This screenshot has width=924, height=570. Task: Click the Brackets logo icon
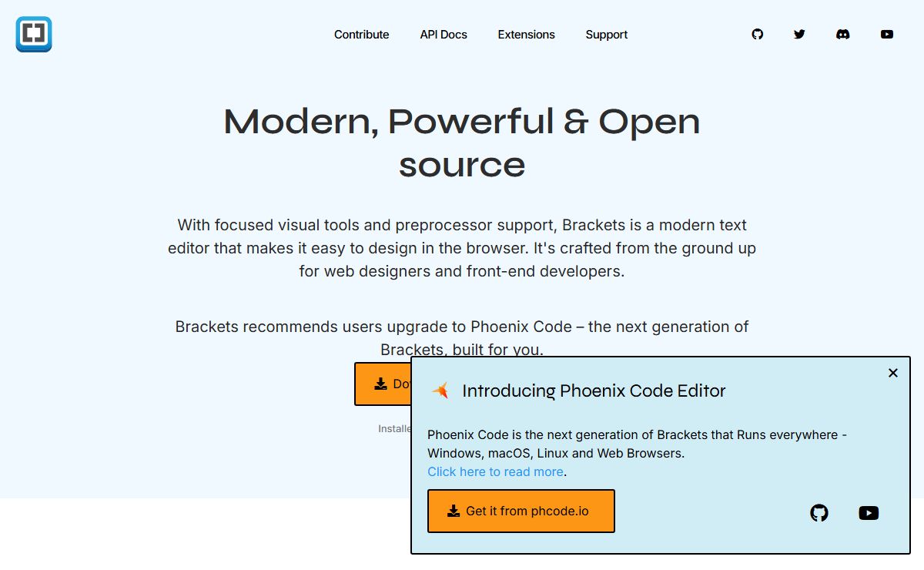pos(34,35)
